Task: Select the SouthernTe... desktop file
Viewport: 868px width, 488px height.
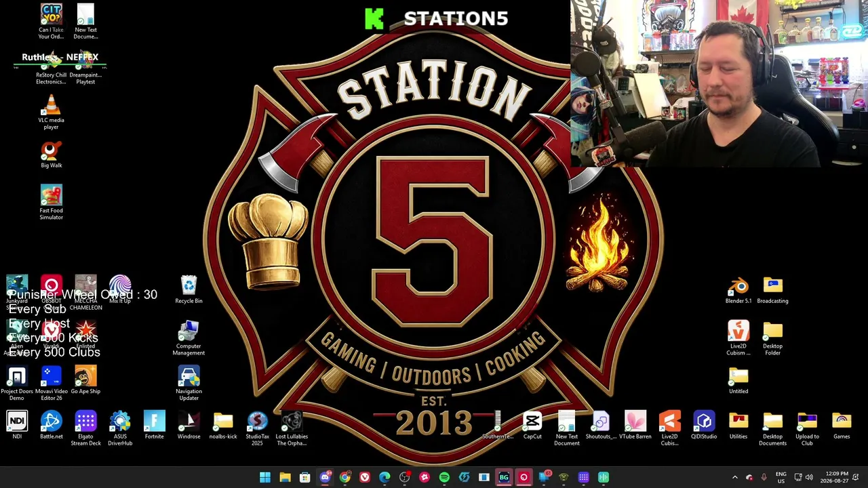Action: click(498, 425)
